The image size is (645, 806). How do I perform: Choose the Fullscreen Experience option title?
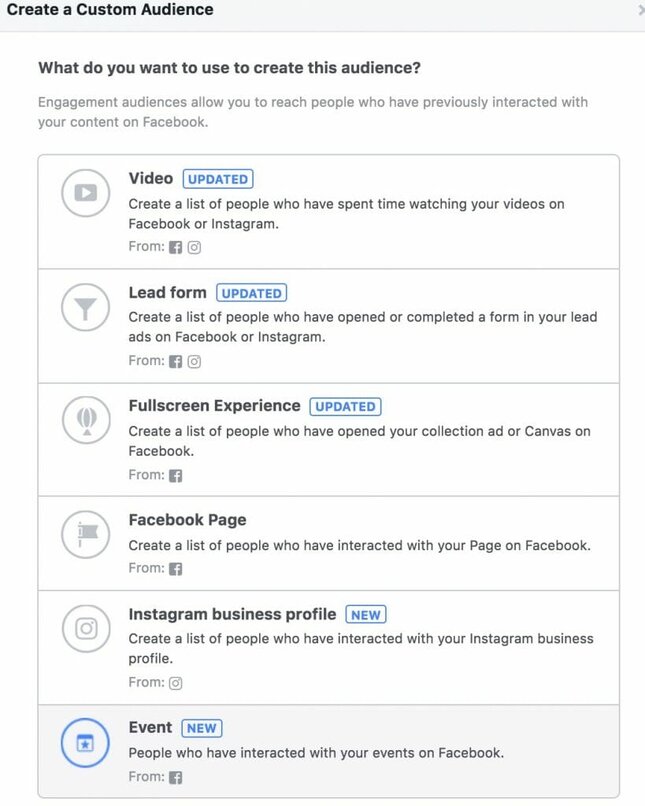[214, 406]
